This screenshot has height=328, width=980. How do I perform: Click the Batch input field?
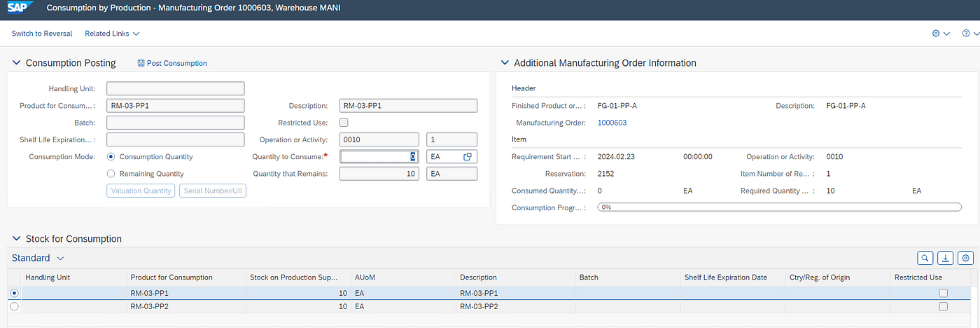pyautogui.click(x=176, y=123)
